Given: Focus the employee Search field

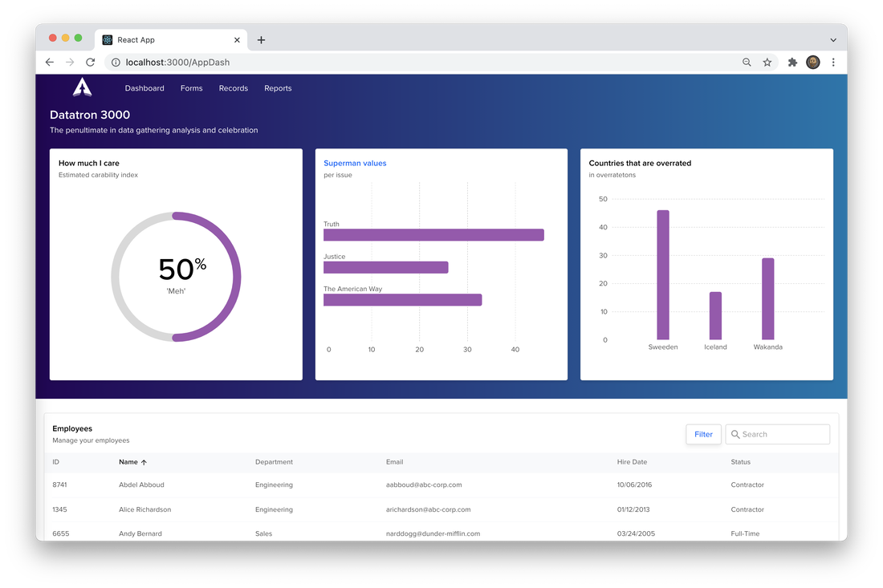Looking at the screenshot, I should [x=778, y=435].
